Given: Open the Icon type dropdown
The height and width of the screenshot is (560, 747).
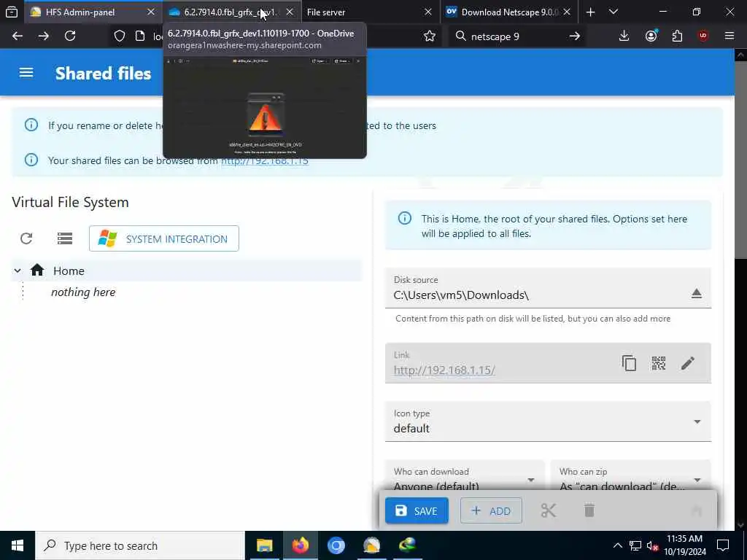Looking at the screenshot, I should tap(548, 421).
